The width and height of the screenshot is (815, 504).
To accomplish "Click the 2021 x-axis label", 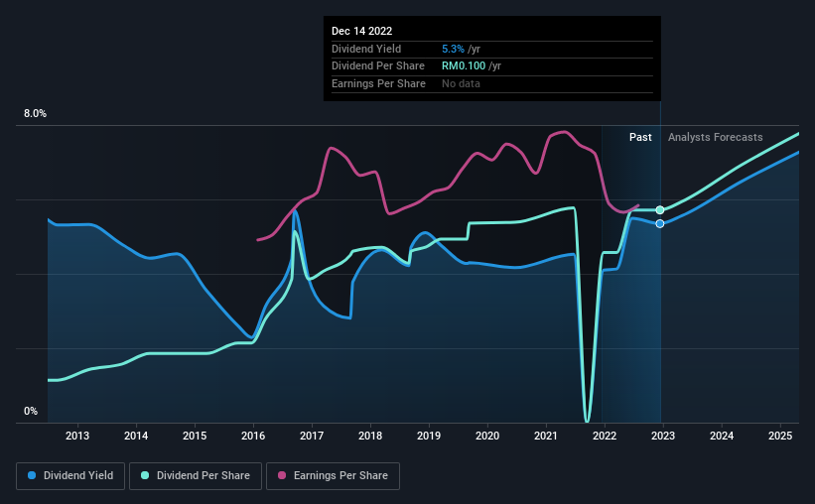I will coord(546,436).
